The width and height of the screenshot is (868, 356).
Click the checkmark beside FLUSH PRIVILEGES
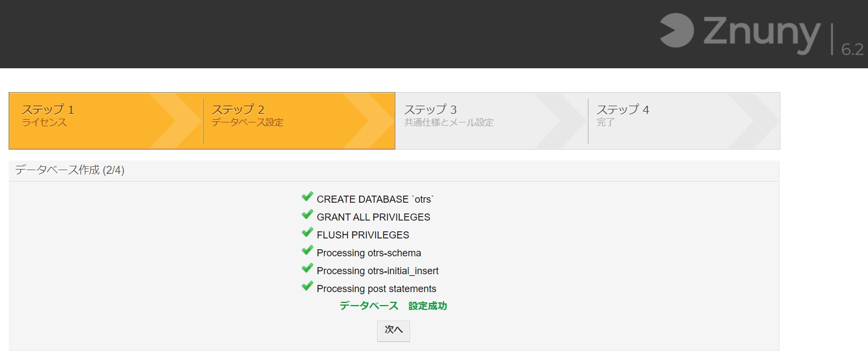point(308,232)
